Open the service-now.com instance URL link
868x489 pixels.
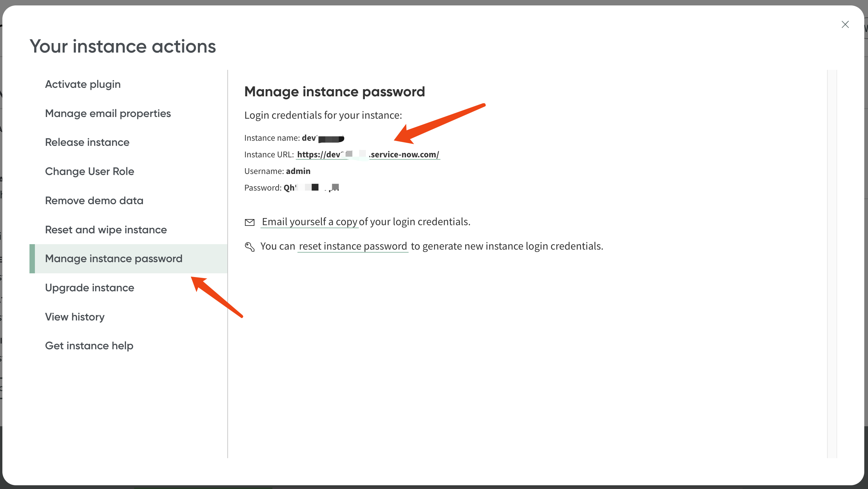click(368, 155)
